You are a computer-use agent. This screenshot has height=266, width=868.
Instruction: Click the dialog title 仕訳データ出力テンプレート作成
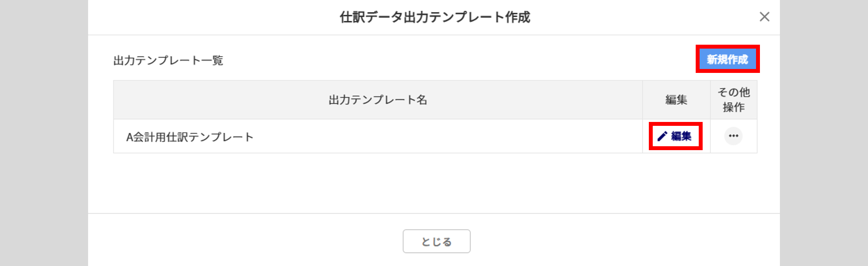[x=434, y=17]
